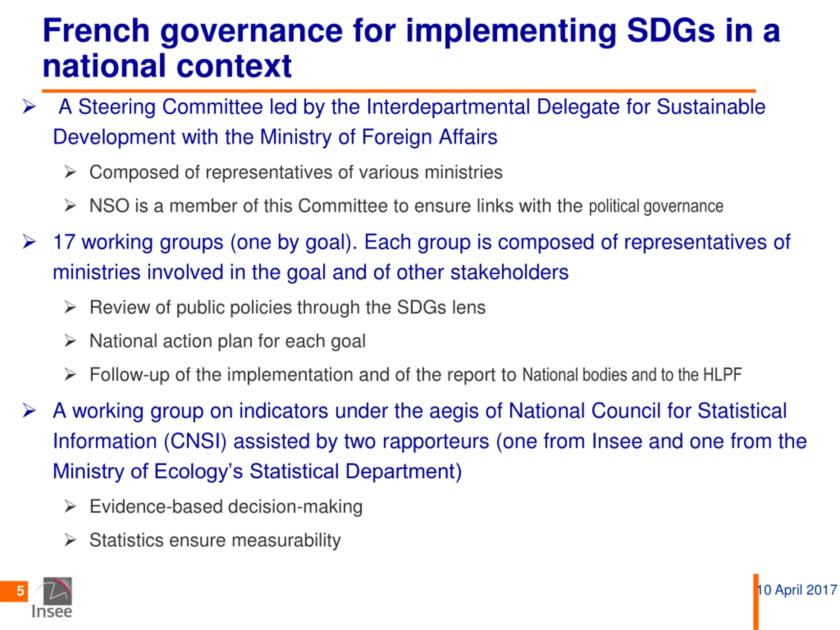
Task: Click the text 'Composed of representatives of various ministries'
Action: click(x=296, y=173)
